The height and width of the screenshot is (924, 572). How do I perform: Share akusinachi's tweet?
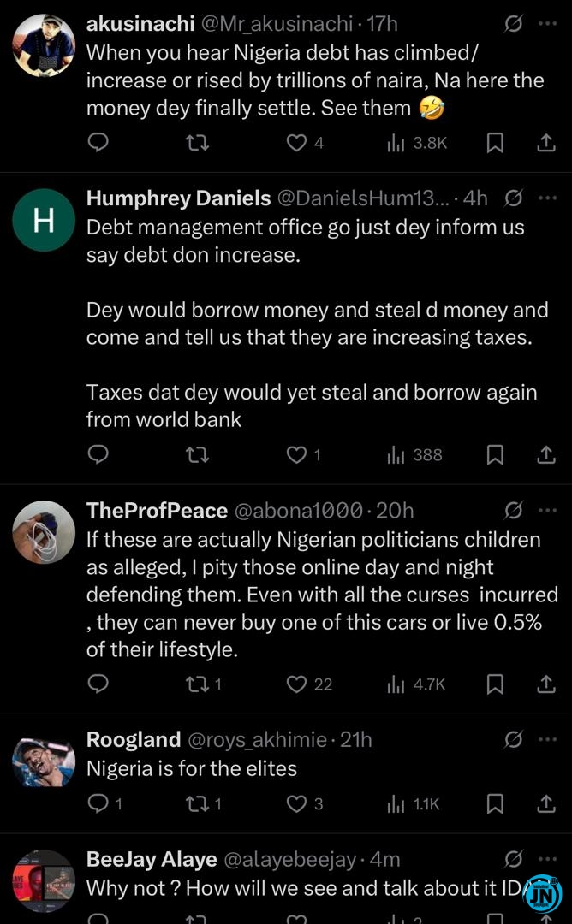click(x=546, y=143)
